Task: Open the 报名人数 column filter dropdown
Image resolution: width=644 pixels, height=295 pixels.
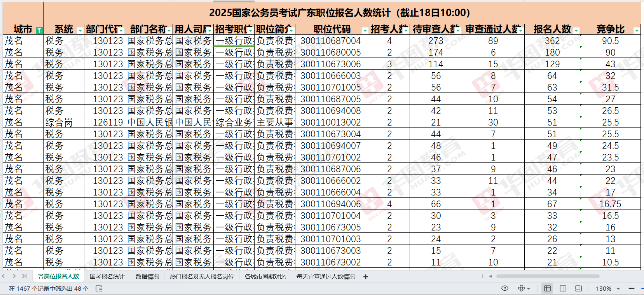Action: (x=576, y=30)
